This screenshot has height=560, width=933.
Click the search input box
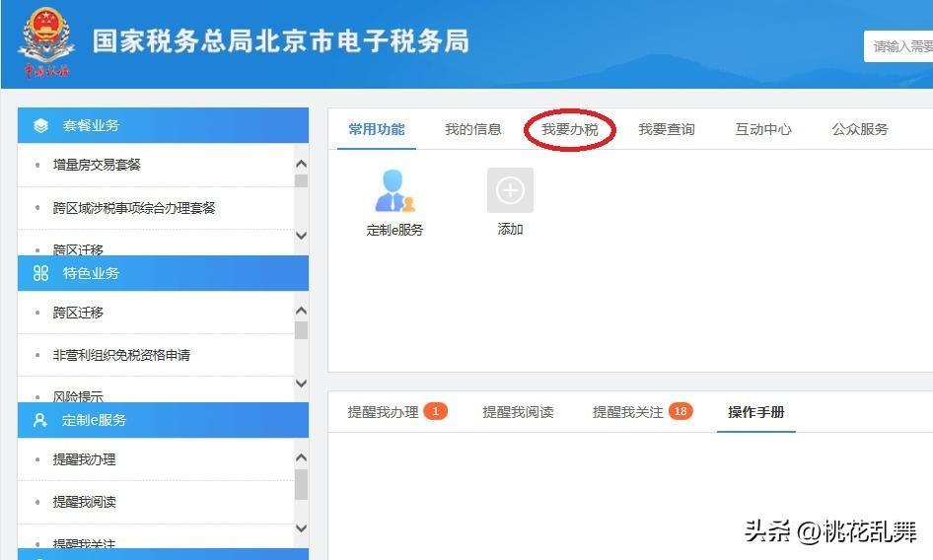(x=899, y=46)
